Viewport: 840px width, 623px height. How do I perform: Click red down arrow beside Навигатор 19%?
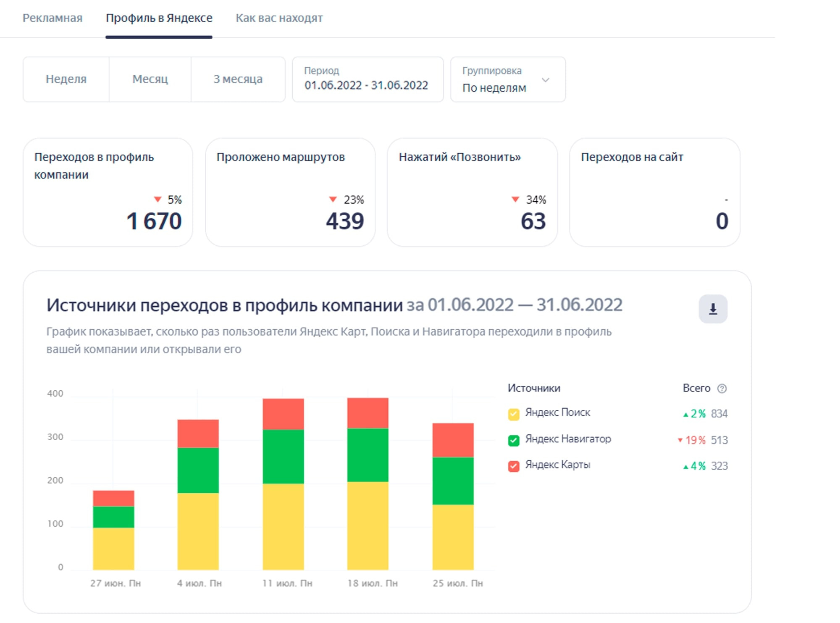(680, 440)
